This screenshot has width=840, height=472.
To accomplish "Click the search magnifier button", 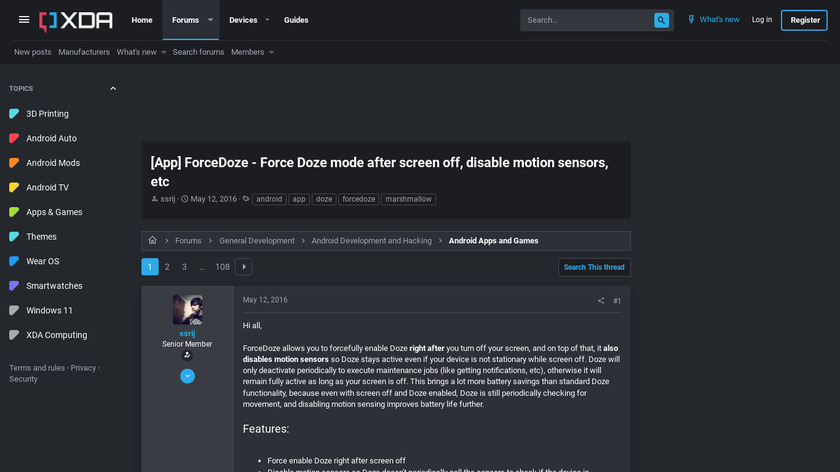I will coord(662,20).
